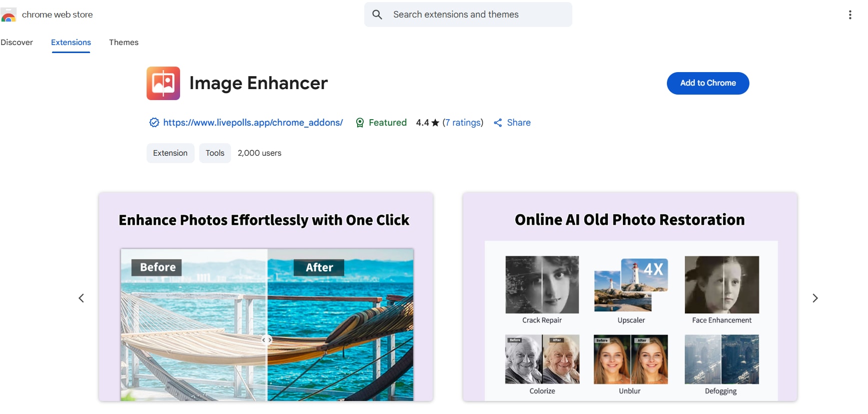Image resolution: width=868 pixels, height=414 pixels.
Task: Open the 7 ratings link
Action: pyautogui.click(x=463, y=123)
